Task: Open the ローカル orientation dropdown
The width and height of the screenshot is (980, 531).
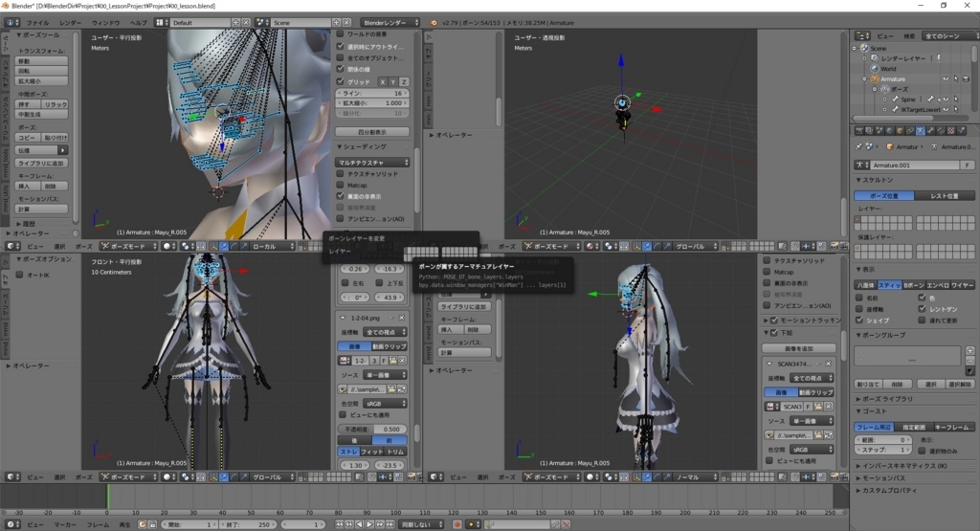Action: click(x=273, y=246)
